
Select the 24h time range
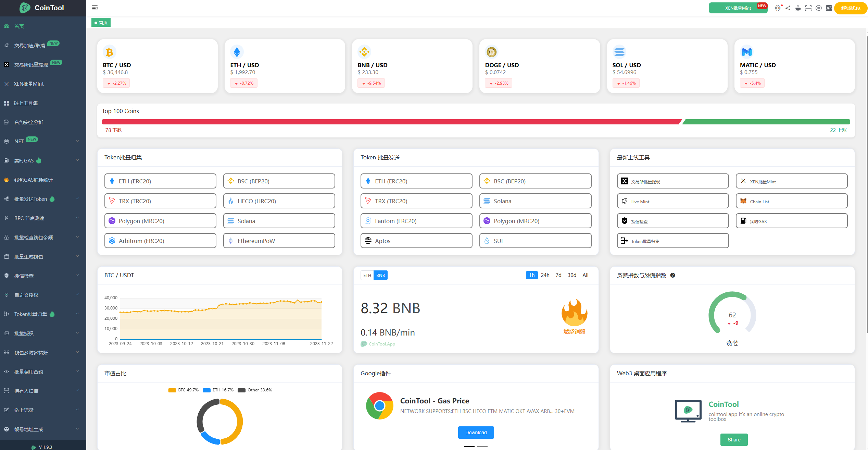(545, 275)
